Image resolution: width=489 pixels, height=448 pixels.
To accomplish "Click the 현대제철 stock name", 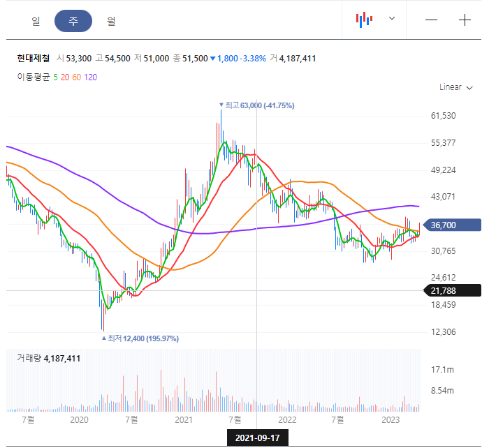I will 34,58.
